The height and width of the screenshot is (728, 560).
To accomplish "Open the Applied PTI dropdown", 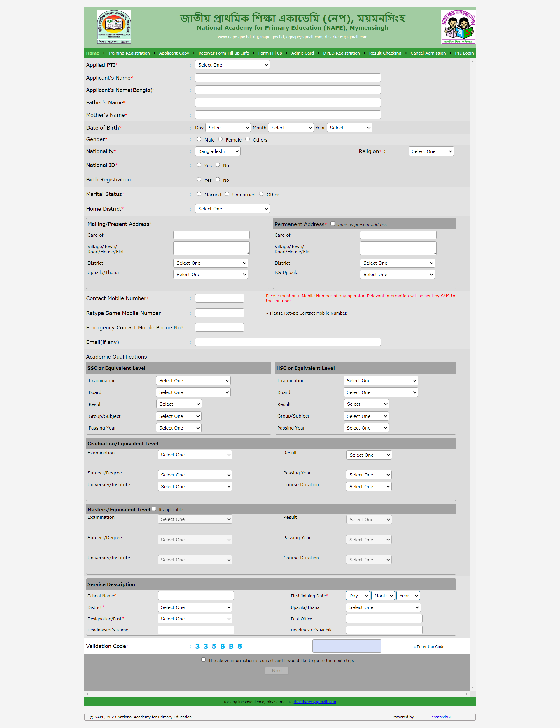I will tap(232, 65).
